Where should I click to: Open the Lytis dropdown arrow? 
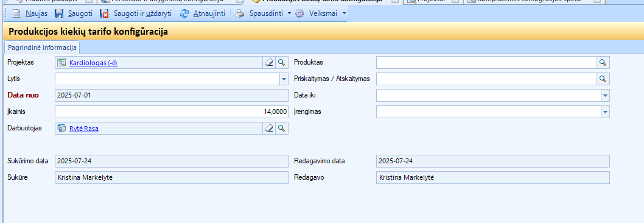point(284,79)
